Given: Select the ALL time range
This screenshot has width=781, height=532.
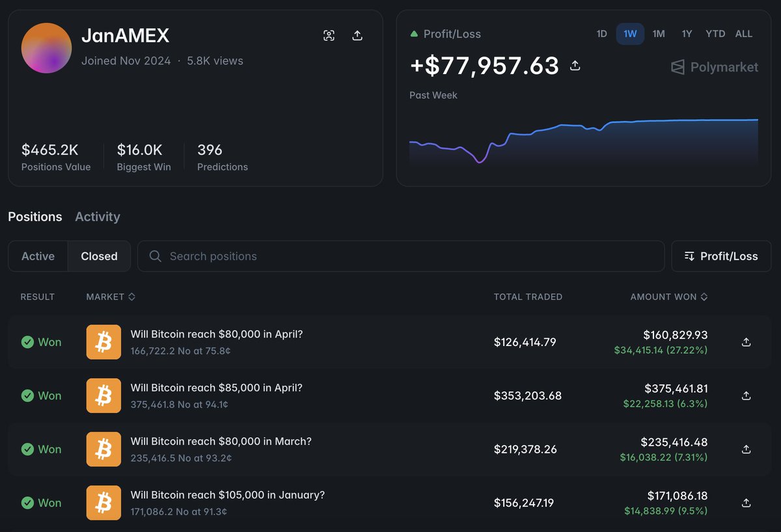Looking at the screenshot, I should click(744, 34).
